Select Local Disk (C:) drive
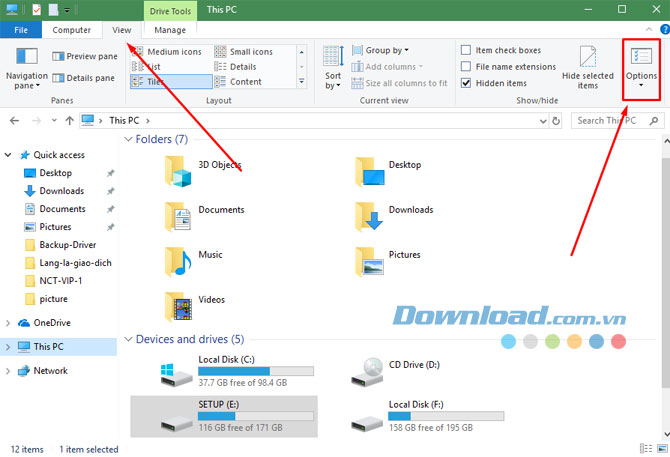 pos(237,372)
